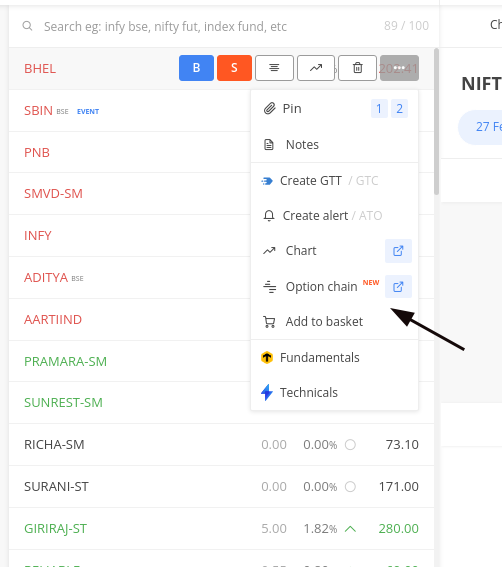Image resolution: width=502 pixels, height=567 pixels.
Task: Click the Option chain lines icon
Action: point(269,287)
